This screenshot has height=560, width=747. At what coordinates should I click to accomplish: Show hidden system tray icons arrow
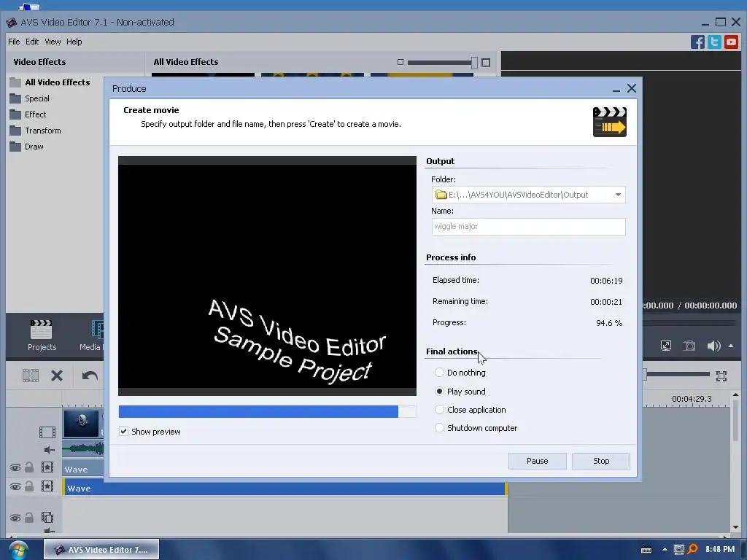[x=665, y=550]
